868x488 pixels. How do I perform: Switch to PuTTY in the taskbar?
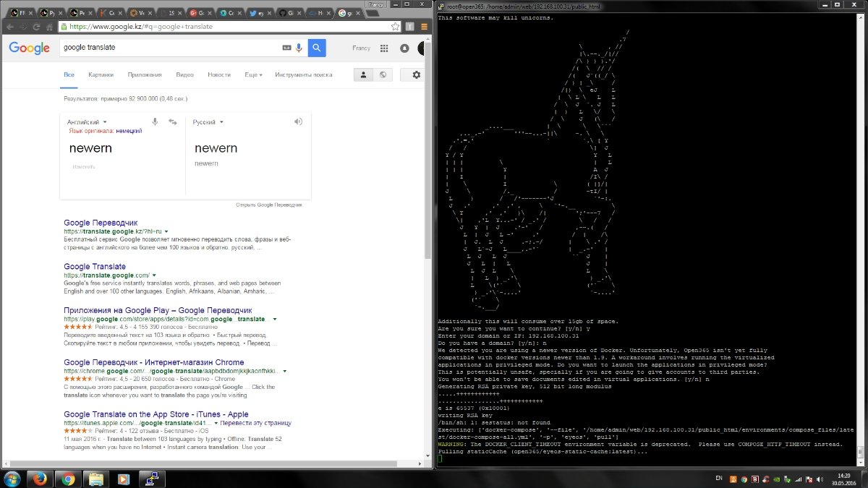(x=152, y=479)
